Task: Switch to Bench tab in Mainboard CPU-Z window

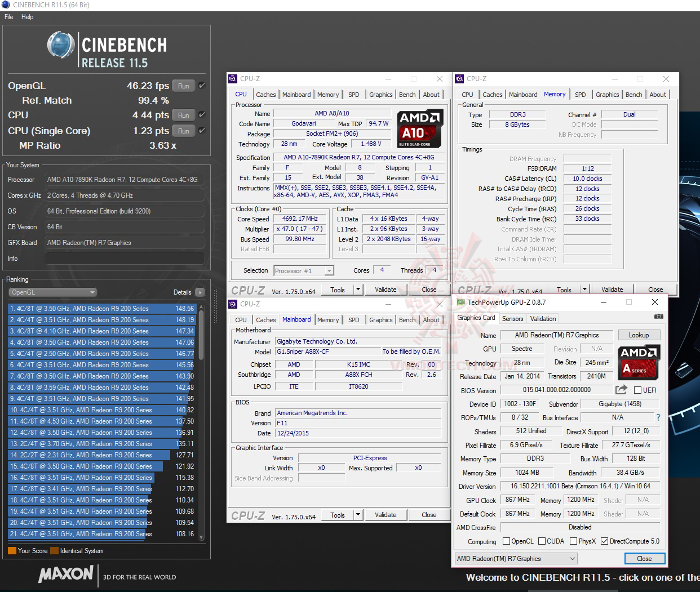Action: point(407,320)
